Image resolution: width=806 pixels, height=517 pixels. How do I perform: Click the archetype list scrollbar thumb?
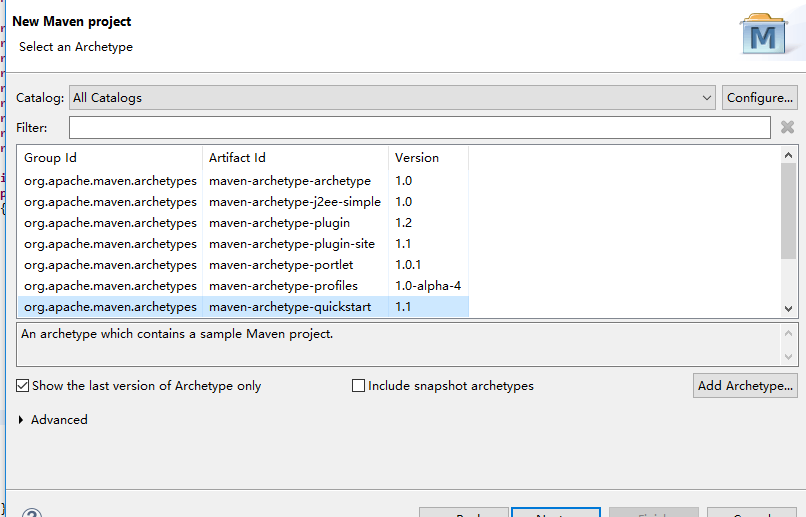[x=788, y=211]
